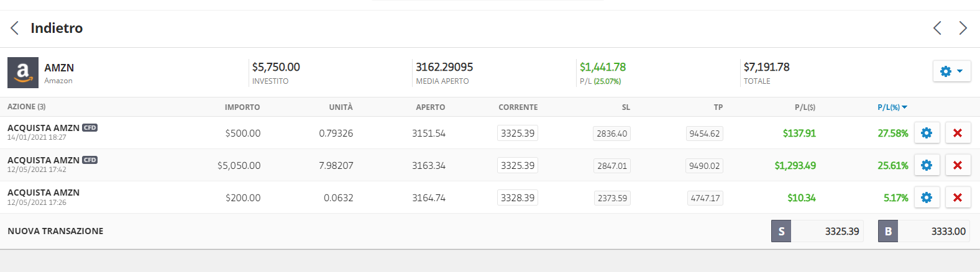This screenshot has height=272, width=980.
Task: Click current price 3325.39 in first row
Action: pyautogui.click(x=518, y=133)
